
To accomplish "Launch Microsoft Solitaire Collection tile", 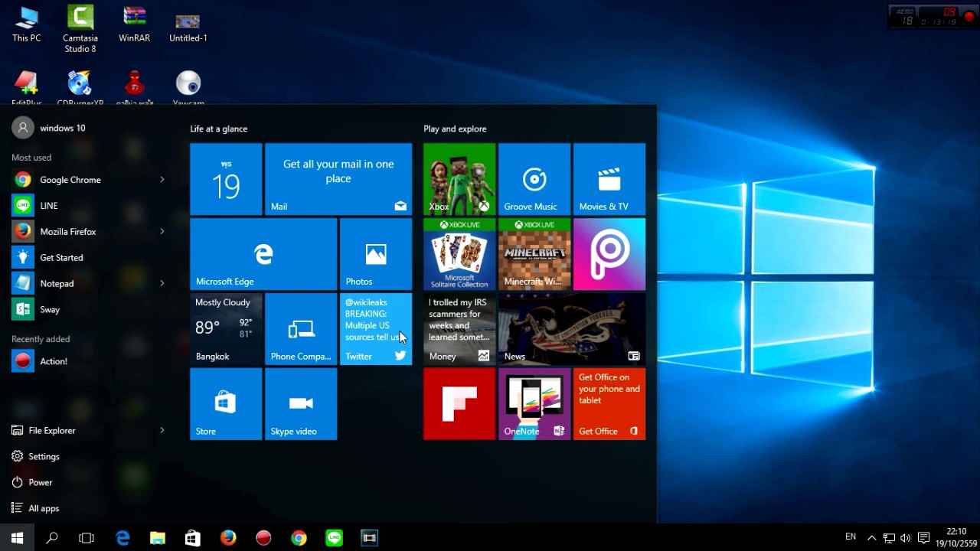I will point(459,254).
